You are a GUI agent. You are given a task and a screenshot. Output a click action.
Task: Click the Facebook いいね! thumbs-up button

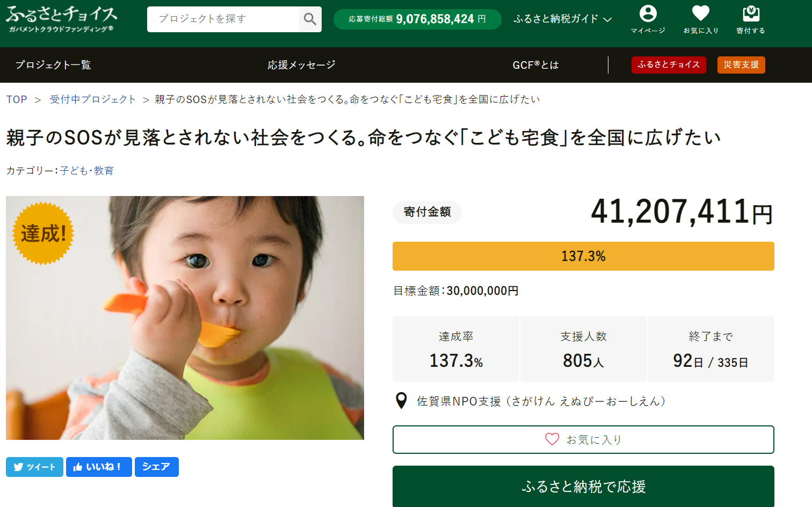click(99, 467)
